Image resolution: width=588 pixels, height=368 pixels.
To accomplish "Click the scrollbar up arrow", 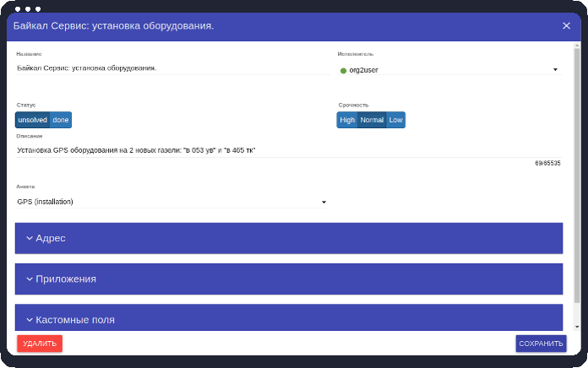I will [577, 46].
